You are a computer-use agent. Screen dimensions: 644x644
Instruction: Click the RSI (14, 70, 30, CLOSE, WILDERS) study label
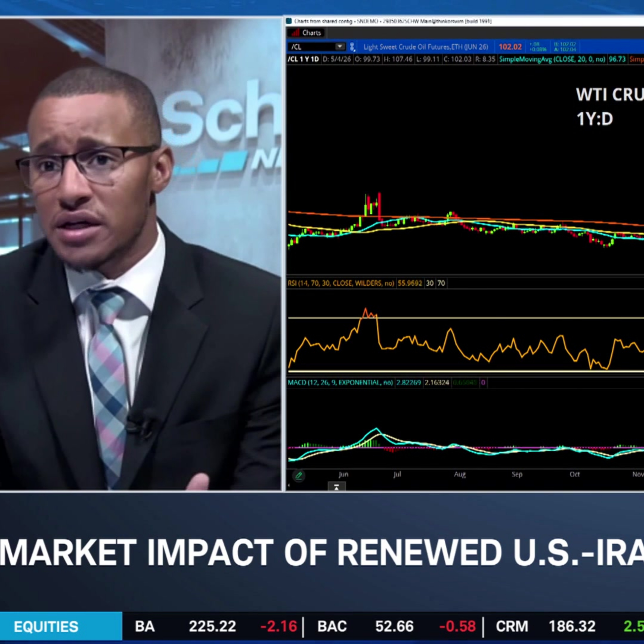[341, 283]
